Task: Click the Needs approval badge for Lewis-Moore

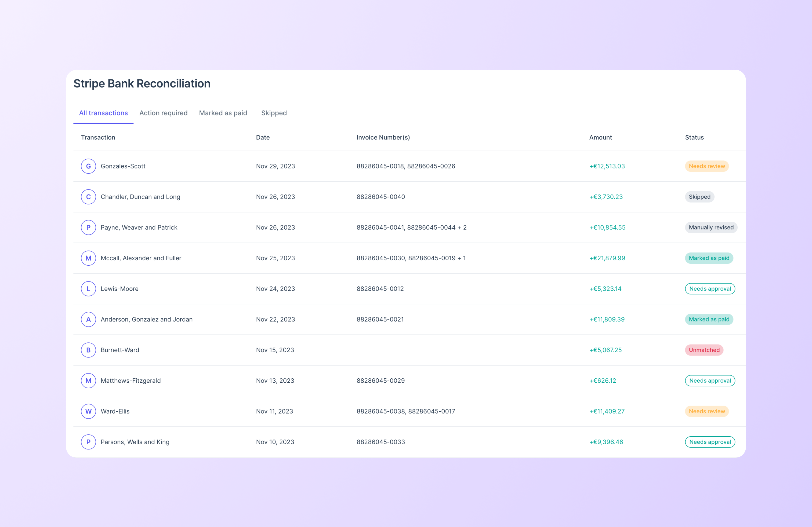Action: point(710,288)
